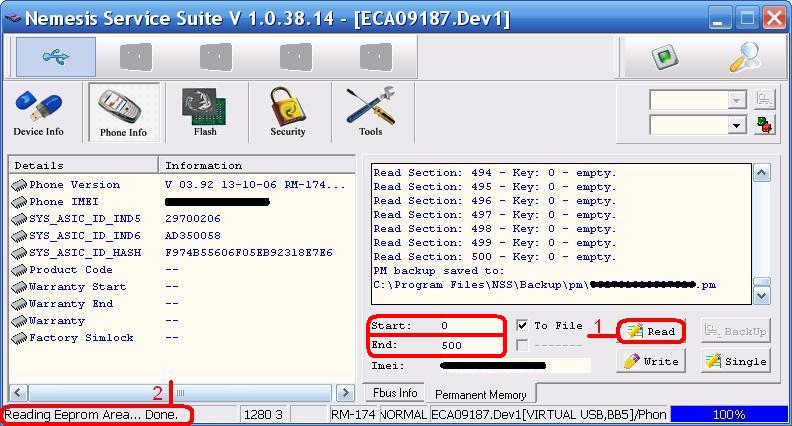Screen dimensions: 792x426
Task: Toggle the To File checkbox
Action: (522, 325)
